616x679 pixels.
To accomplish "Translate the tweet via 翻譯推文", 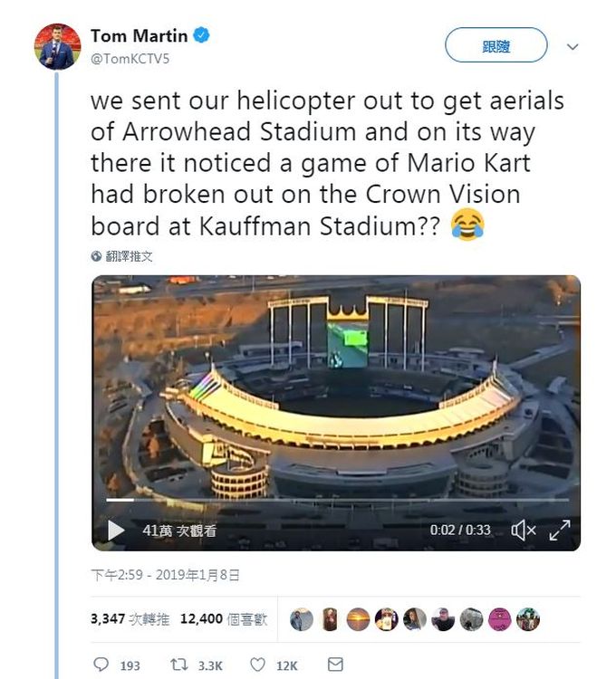I will point(130,256).
